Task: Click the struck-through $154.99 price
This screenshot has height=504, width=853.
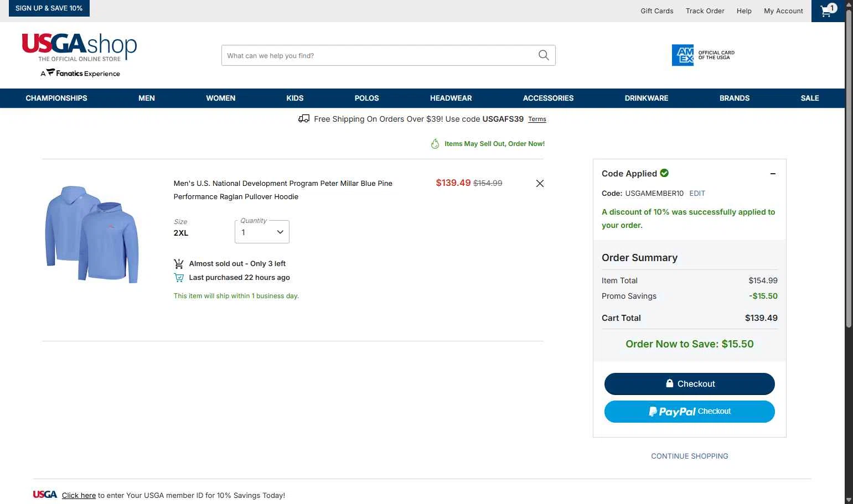Action: tap(488, 183)
